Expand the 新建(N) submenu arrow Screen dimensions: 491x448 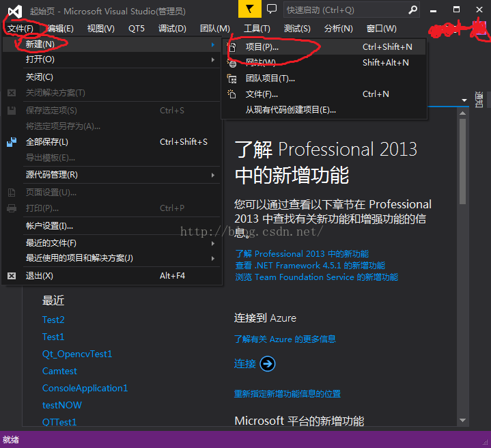(213, 45)
